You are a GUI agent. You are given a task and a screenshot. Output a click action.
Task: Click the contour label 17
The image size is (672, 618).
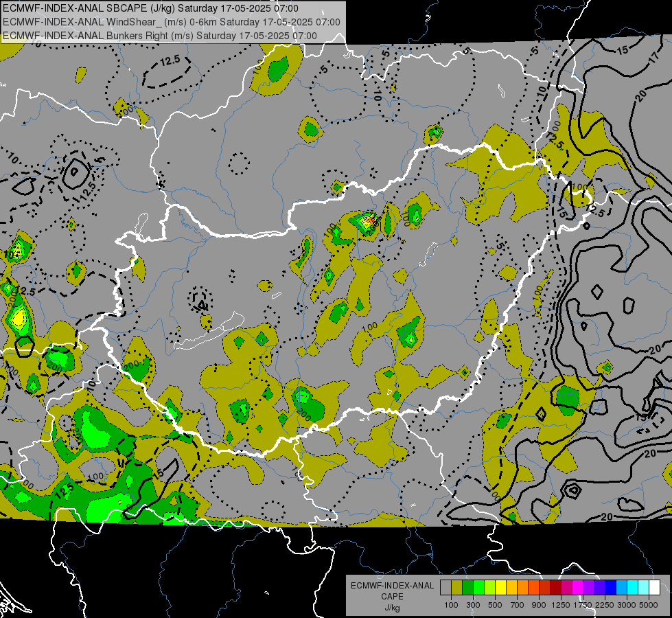(x=654, y=58)
